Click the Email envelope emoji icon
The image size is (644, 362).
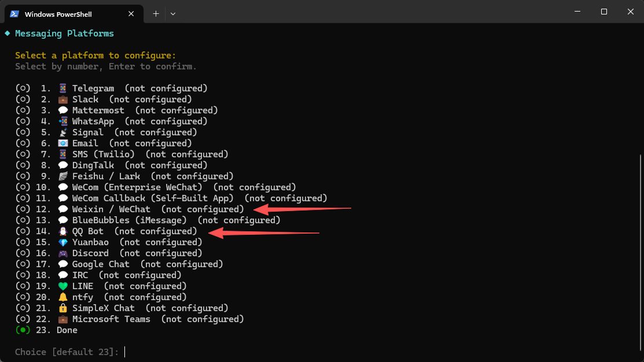click(x=63, y=143)
